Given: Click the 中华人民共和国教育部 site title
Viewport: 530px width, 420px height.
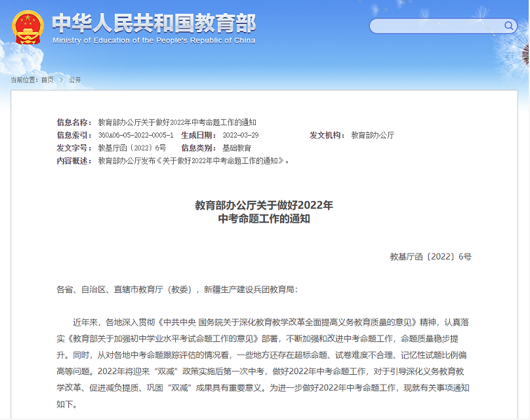Looking at the screenshot, I should [x=153, y=23].
